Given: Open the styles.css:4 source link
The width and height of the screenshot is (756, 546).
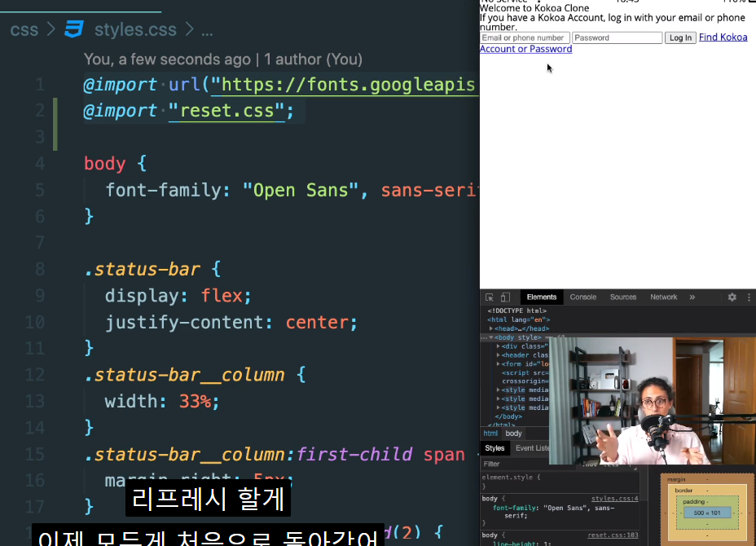Looking at the screenshot, I should pyautogui.click(x=615, y=499).
